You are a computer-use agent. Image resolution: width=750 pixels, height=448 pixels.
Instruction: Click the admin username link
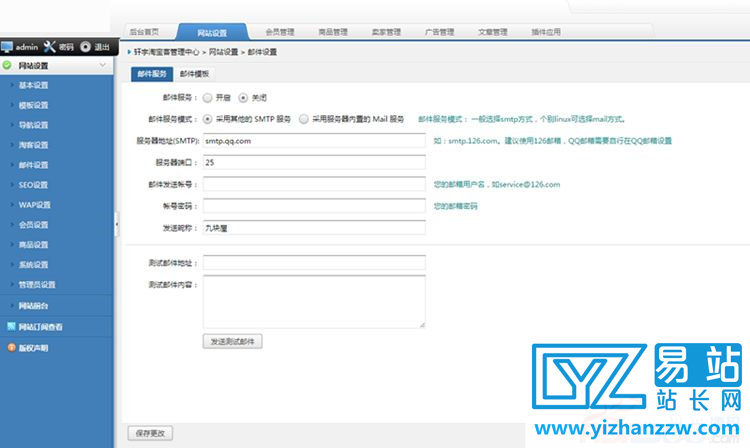point(26,47)
